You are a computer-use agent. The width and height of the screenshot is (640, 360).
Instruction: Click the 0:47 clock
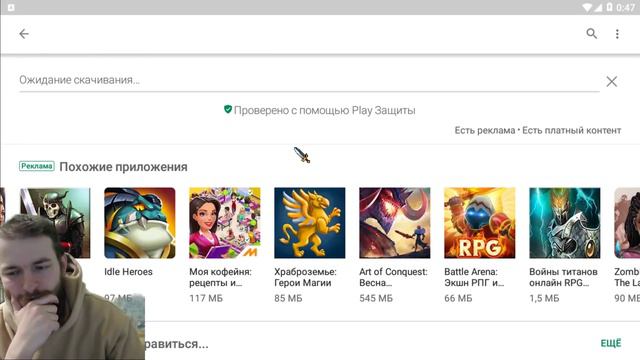(625, 7)
